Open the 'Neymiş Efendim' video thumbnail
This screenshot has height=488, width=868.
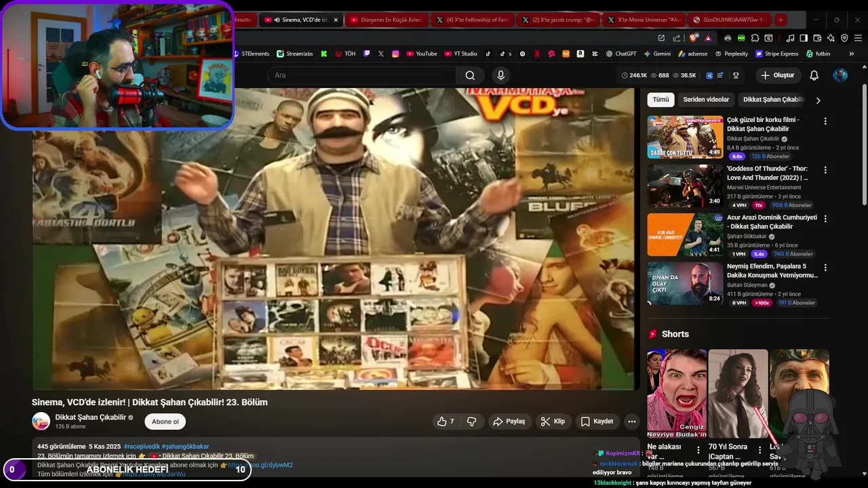click(685, 283)
